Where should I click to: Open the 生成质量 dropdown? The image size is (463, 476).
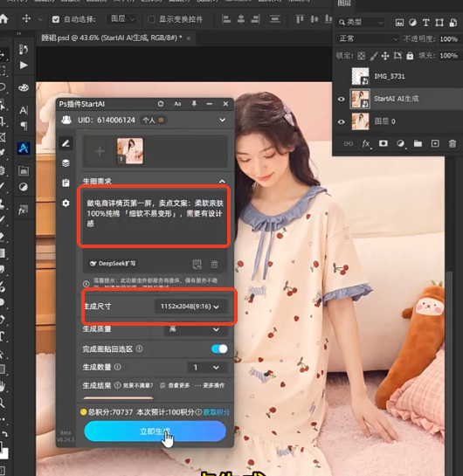(x=196, y=329)
